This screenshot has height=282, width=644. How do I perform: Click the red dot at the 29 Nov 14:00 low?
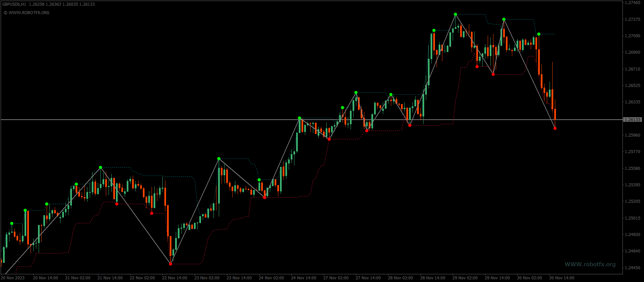(x=493, y=74)
